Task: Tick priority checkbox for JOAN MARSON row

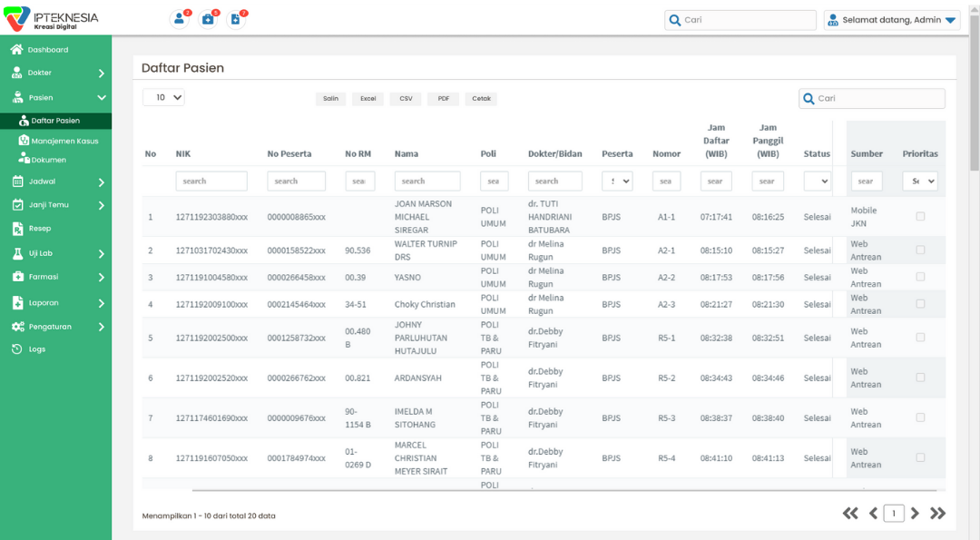Action: pyautogui.click(x=920, y=217)
